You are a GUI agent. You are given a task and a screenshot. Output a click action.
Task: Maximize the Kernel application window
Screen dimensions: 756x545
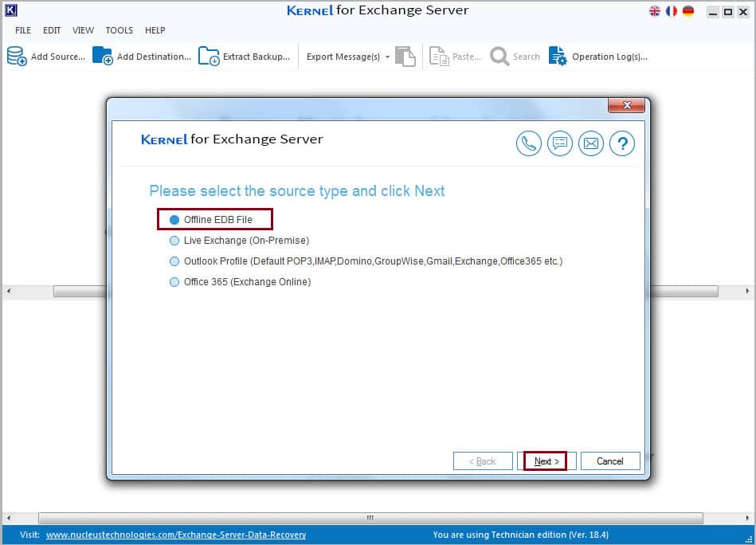(728, 12)
